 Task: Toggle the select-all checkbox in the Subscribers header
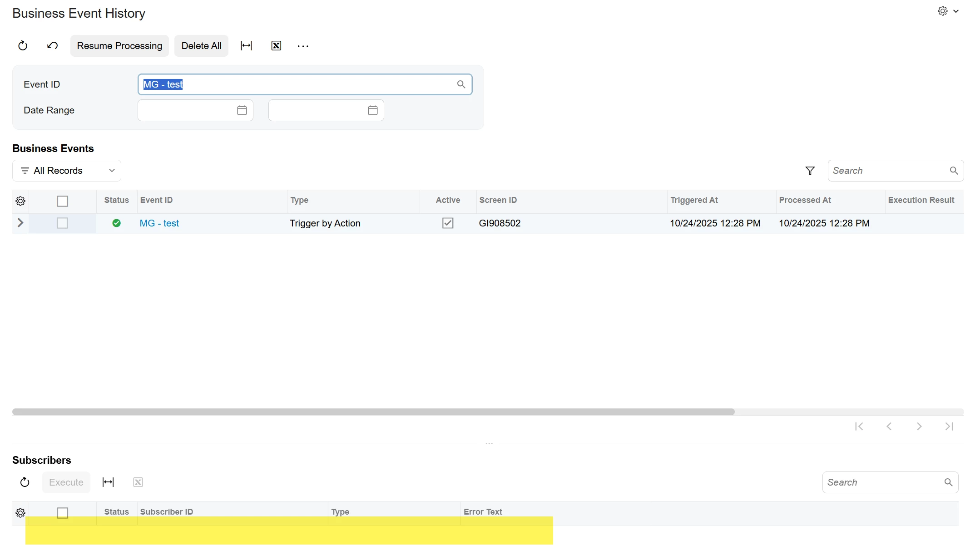(62, 513)
